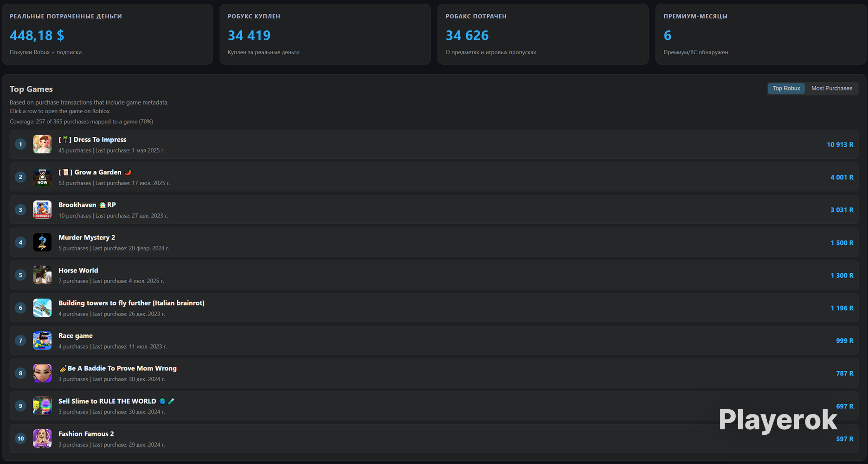Click '45 purchases | Last purchase: 1 мая 2025' text
Viewport: 868px width, 464px height.
pyautogui.click(x=111, y=150)
